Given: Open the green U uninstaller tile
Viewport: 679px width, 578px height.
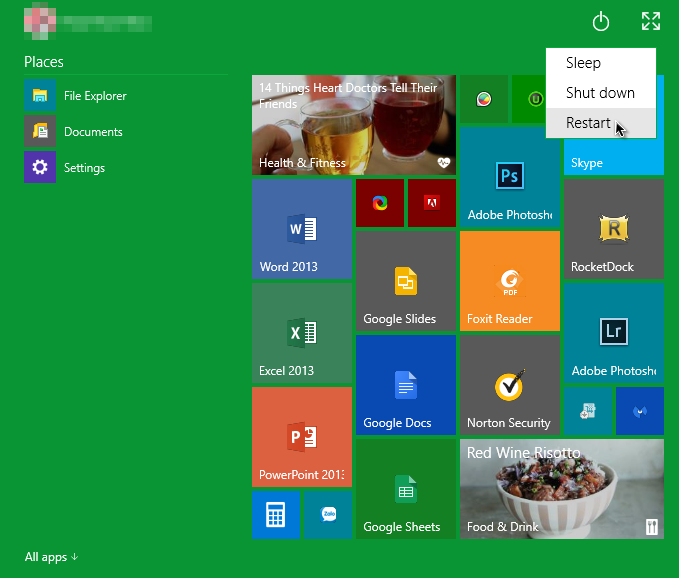Looking at the screenshot, I should tap(529, 99).
